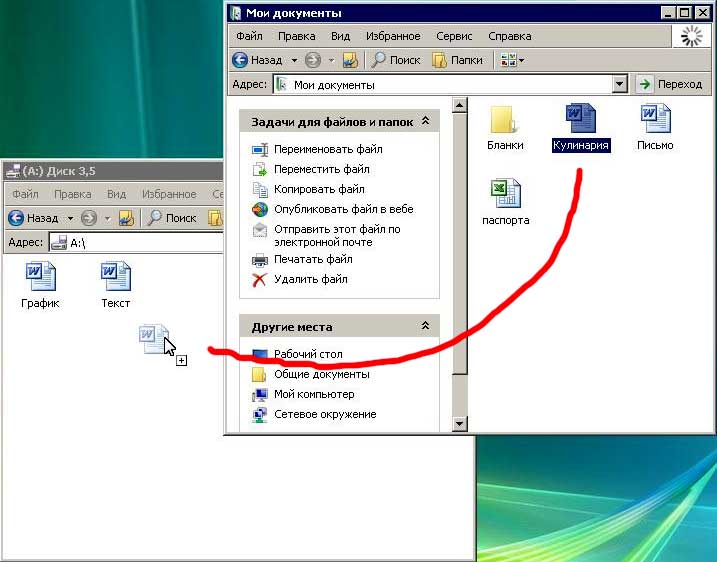The height and width of the screenshot is (562, 717).
Task: Click Опубликовать файл в вебе link
Action: [343, 209]
